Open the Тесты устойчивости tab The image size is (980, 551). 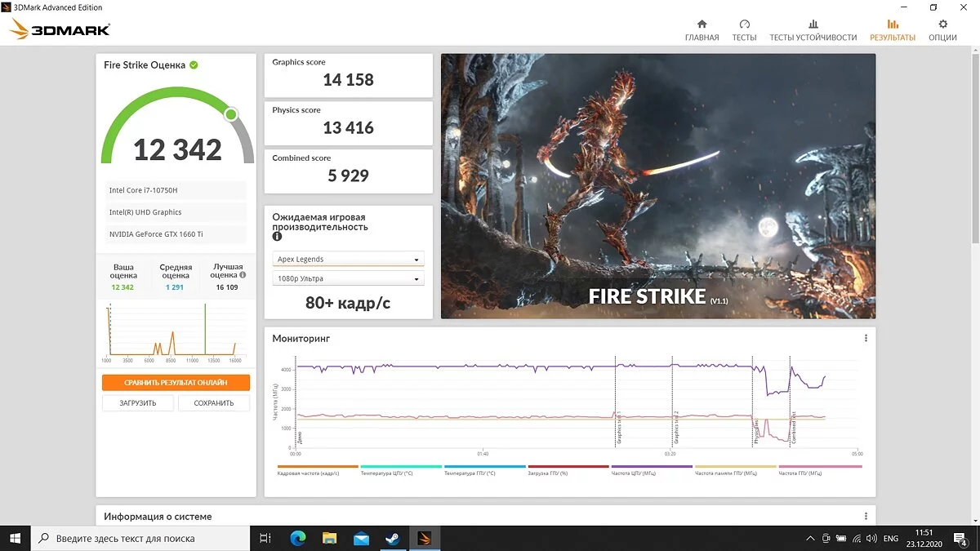click(813, 30)
